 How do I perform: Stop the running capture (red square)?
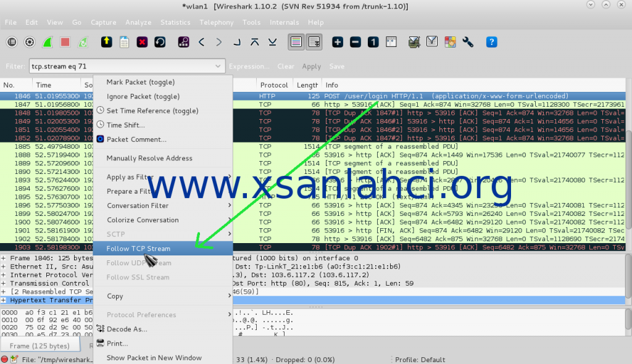tap(65, 42)
